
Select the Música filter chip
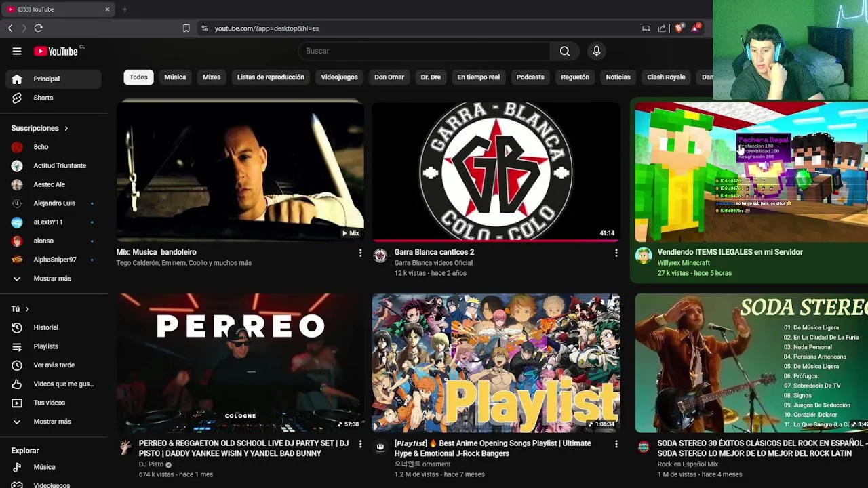pos(175,77)
